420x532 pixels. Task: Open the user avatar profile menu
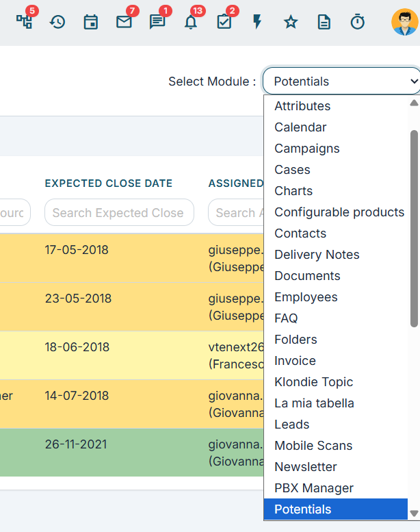[x=405, y=22]
